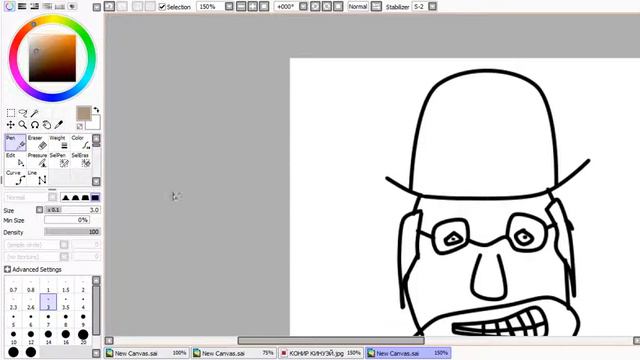
Task: Select the Rotate view tool
Action: [x=35, y=125]
